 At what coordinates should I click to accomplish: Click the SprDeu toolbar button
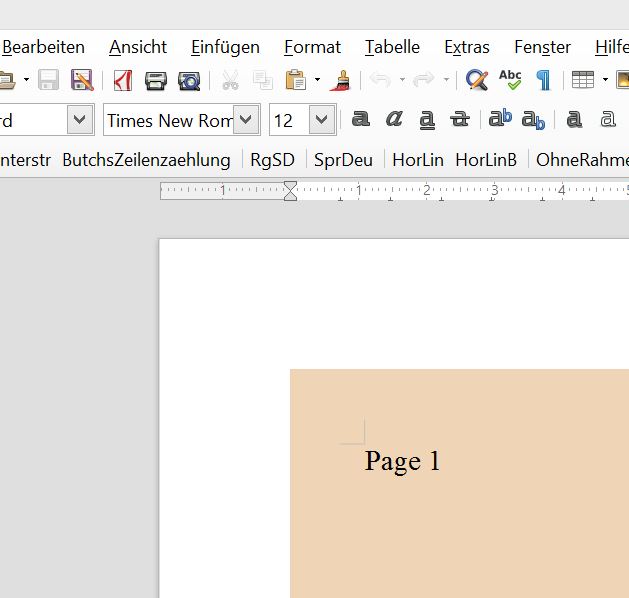343,160
